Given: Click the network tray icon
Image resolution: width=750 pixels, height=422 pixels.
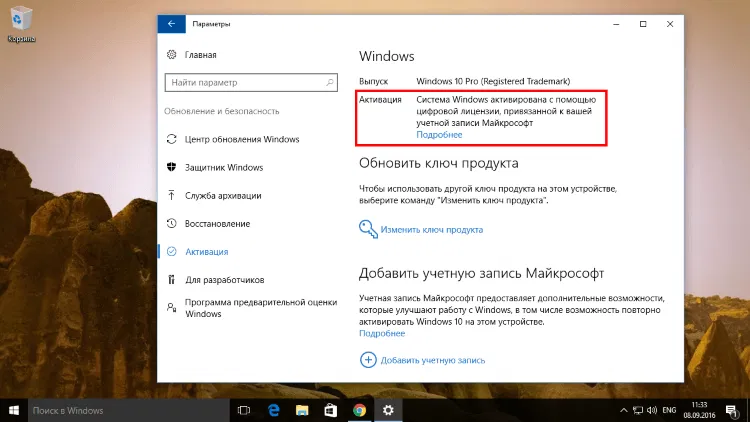Looking at the screenshot, I should coord(638,411).
